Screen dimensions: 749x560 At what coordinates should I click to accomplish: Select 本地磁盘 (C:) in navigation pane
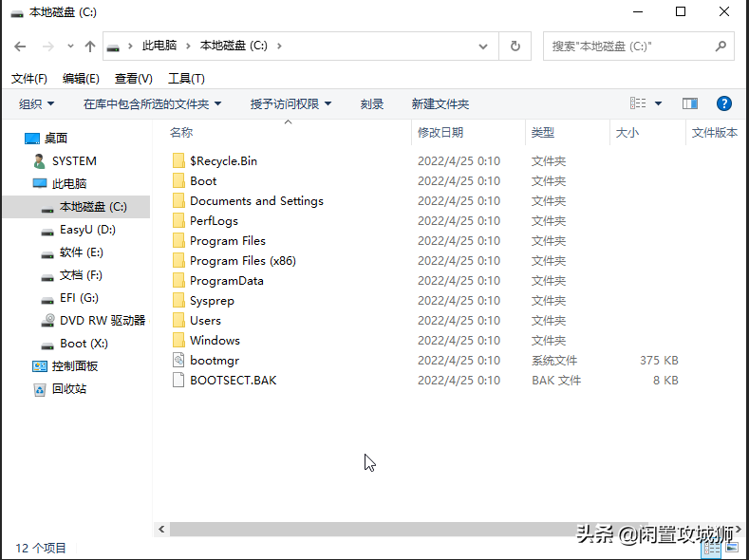tap(77, 207)
